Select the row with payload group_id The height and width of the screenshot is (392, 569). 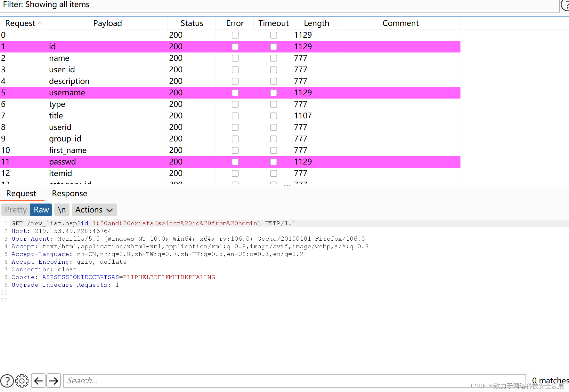click(x=230, y=139)
